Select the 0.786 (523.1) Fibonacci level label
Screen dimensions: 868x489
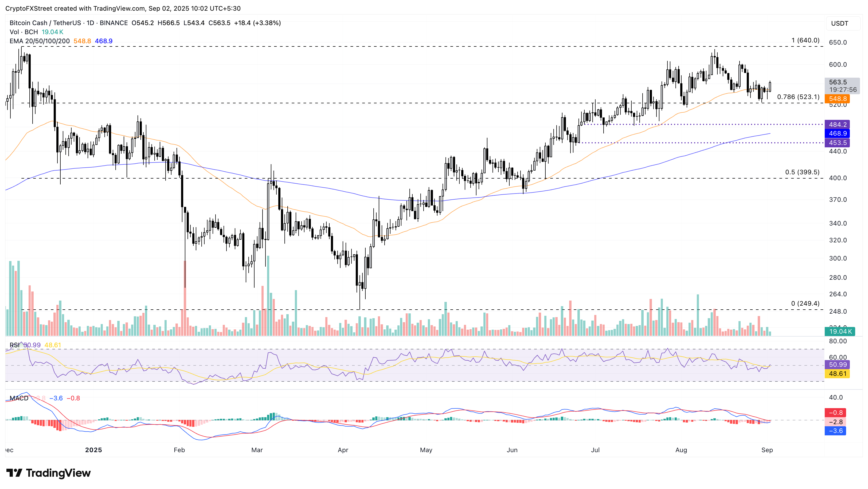point(798,97)
